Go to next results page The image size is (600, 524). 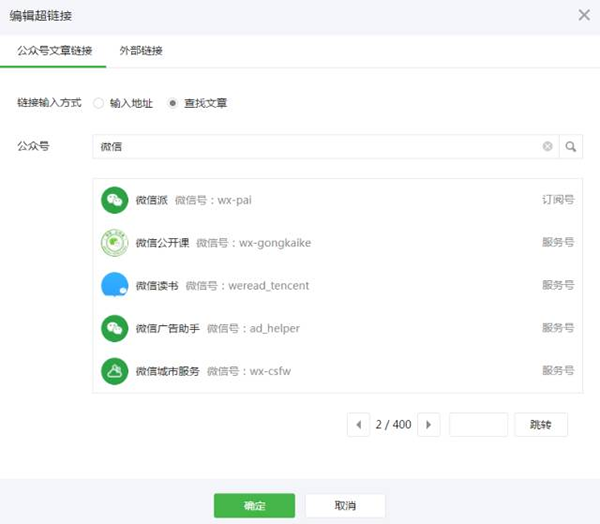tap(428, 425)
